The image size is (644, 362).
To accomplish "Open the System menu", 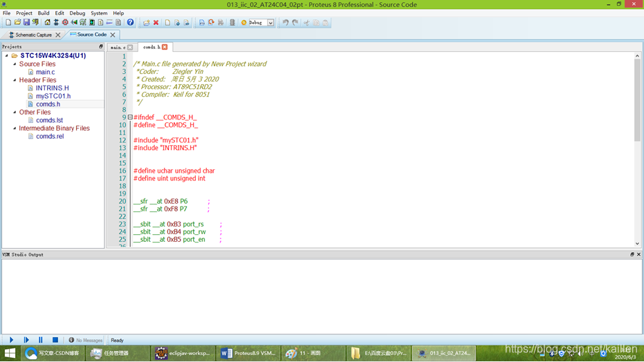I will (x=99, y=13).
